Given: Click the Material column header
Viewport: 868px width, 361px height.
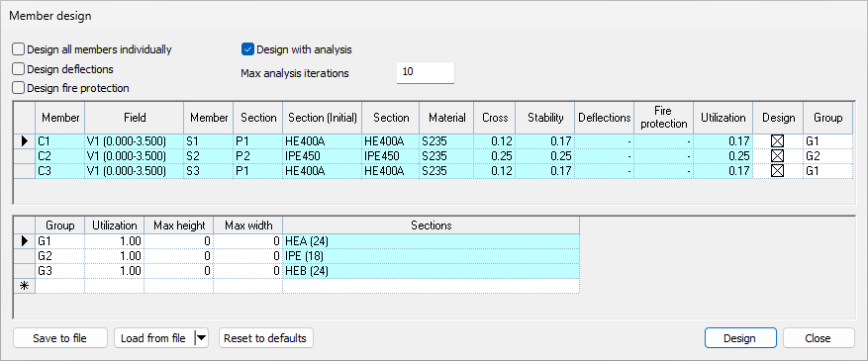Looking at the screenshot, I should [x=446, y=118].
